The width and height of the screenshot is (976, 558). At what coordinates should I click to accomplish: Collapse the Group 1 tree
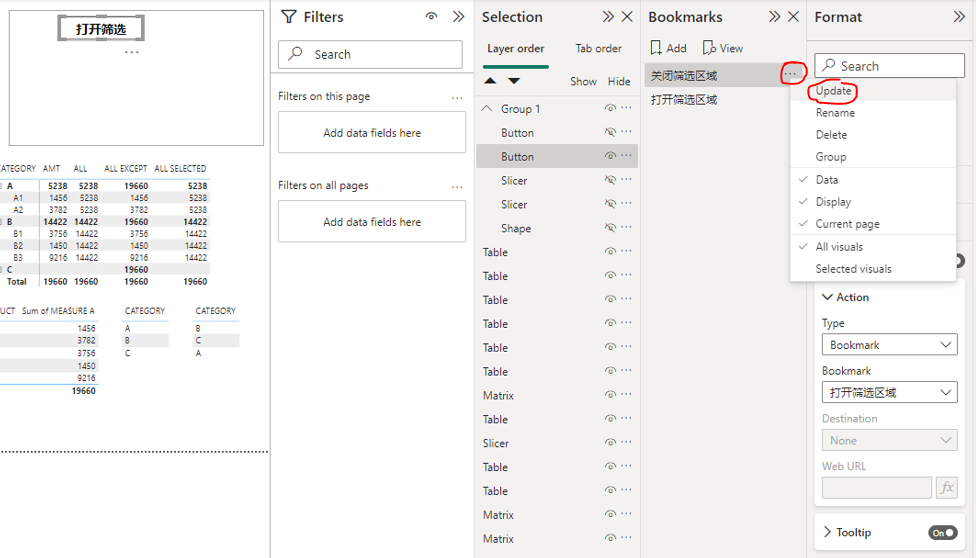487,109
